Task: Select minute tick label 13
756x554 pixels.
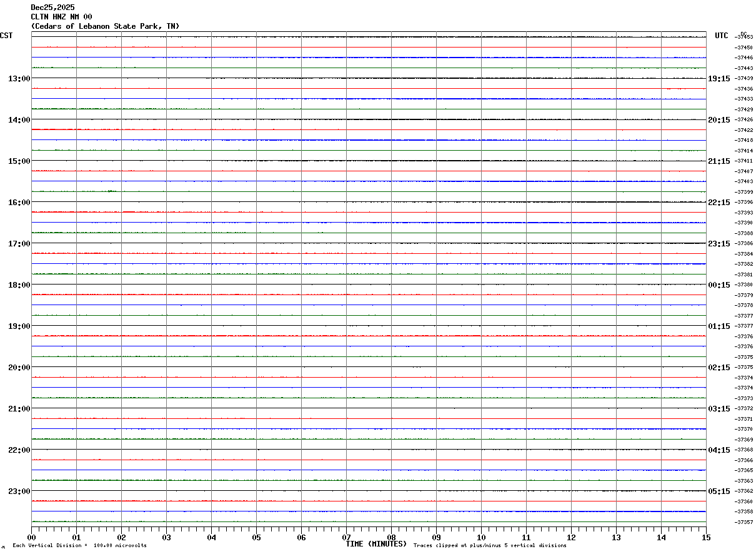Action: coord(616,537)
